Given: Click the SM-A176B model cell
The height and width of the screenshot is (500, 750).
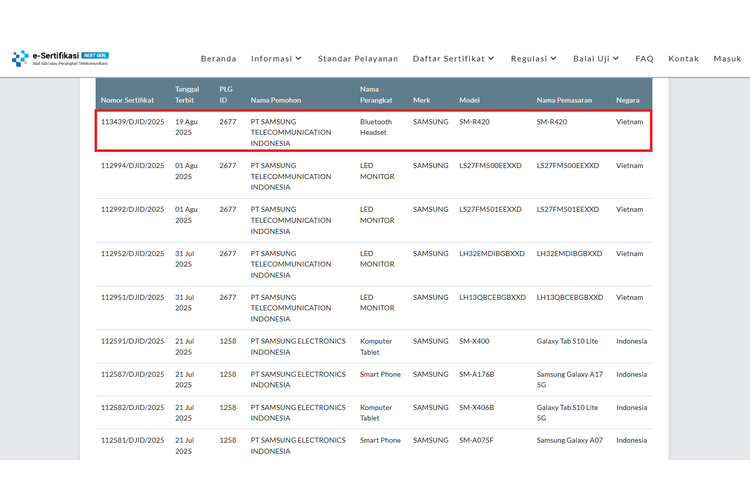Looking at the screenshot, I should click(x=476, y=374).
